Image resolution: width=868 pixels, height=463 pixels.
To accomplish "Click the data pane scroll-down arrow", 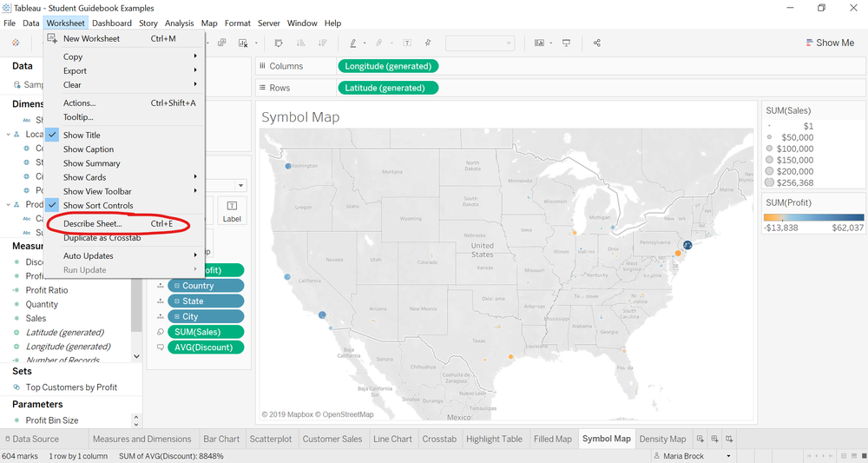I will 137,357.
